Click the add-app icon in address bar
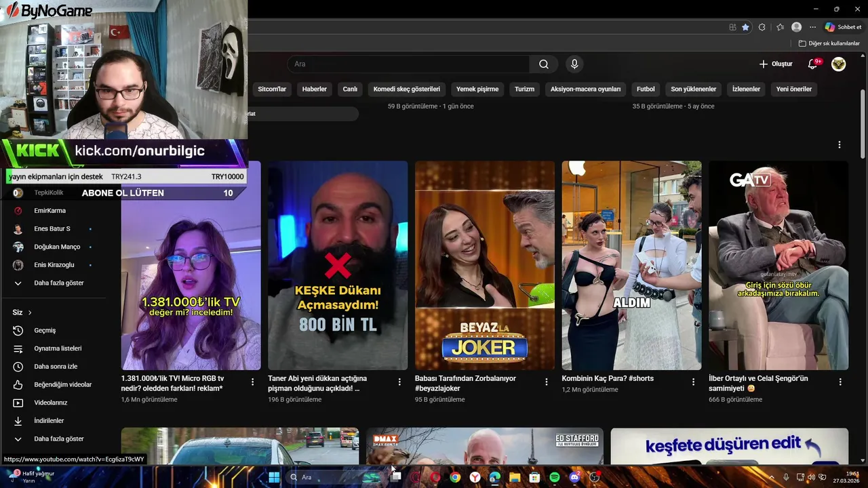The image size is (868, 488). tap(732, 27)
